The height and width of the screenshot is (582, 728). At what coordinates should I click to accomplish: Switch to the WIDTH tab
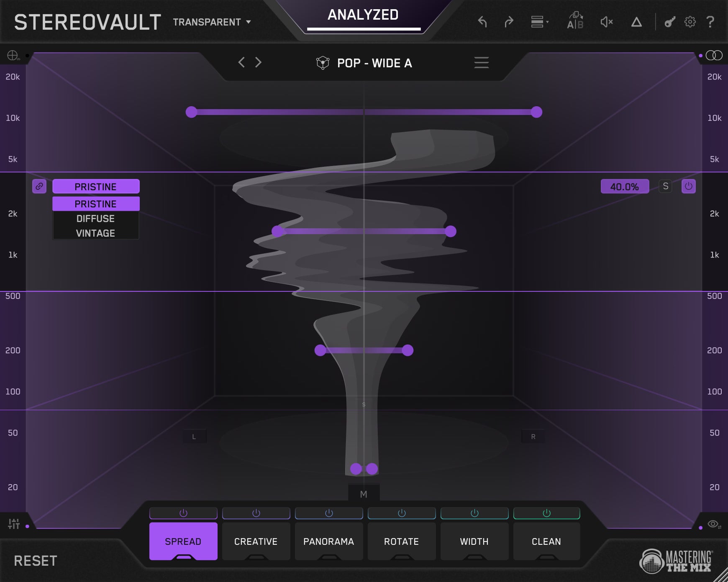(474, 541)
